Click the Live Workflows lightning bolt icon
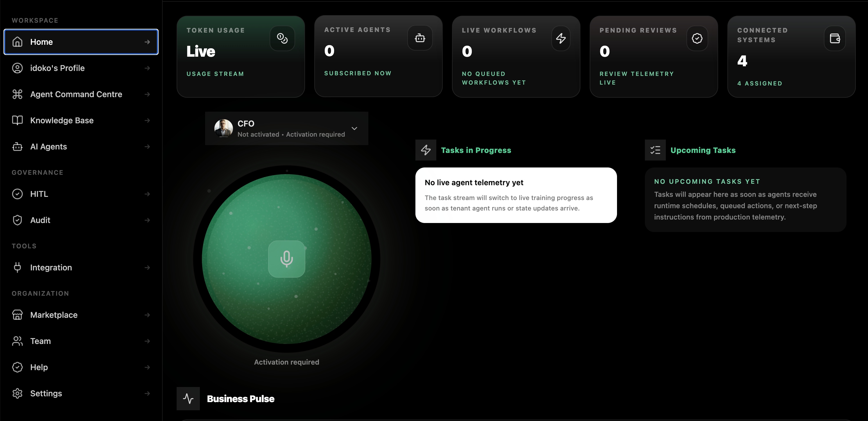The width and height of the screenshot is (868, 421). tap(561, 38)
